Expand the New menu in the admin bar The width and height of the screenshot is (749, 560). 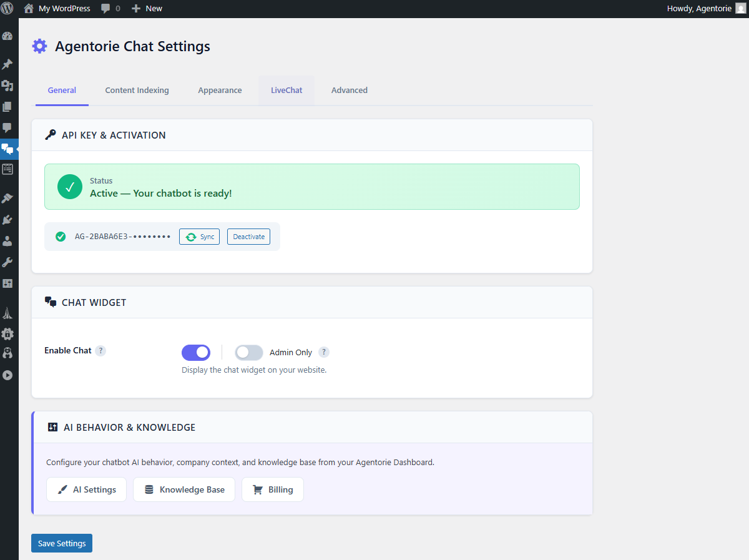click(147, 8)
